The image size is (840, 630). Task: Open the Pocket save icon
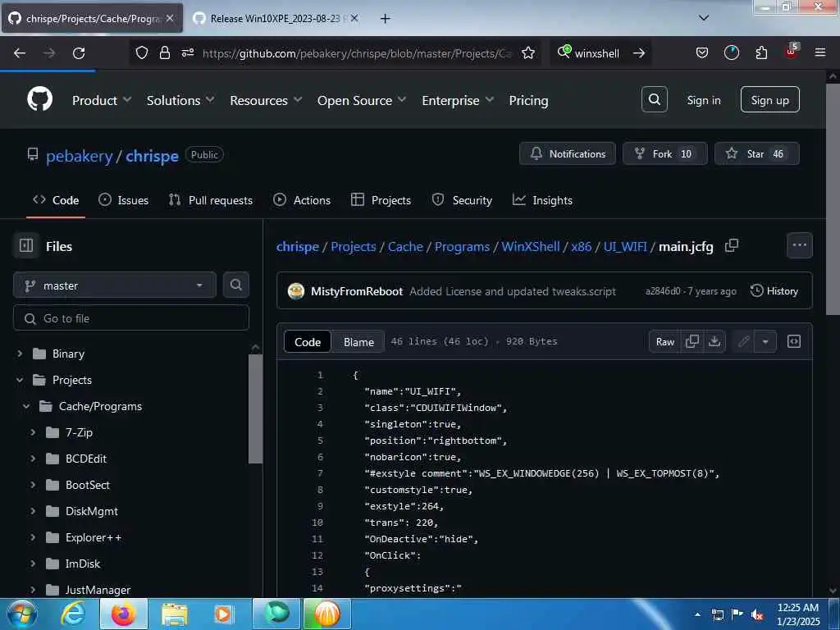point(702,53)
